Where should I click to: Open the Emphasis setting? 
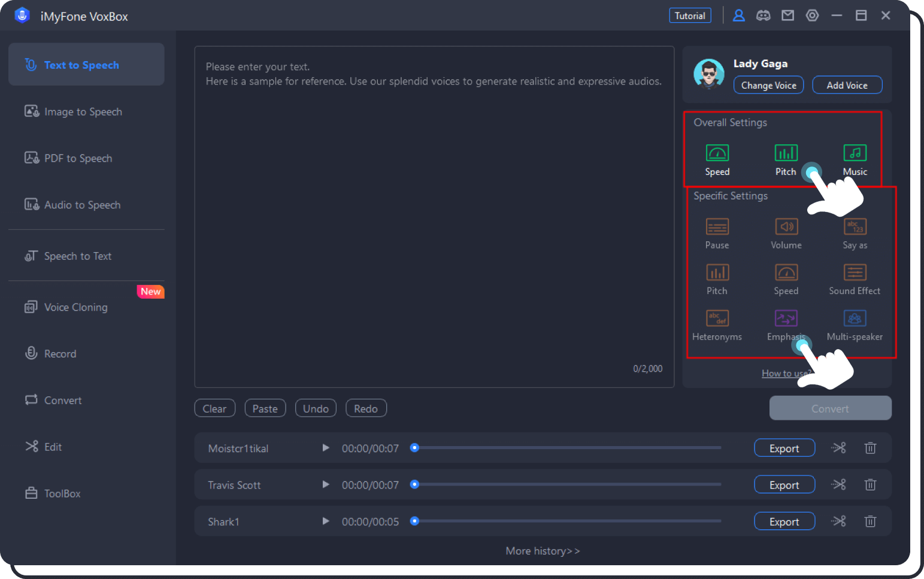(786, 326)
